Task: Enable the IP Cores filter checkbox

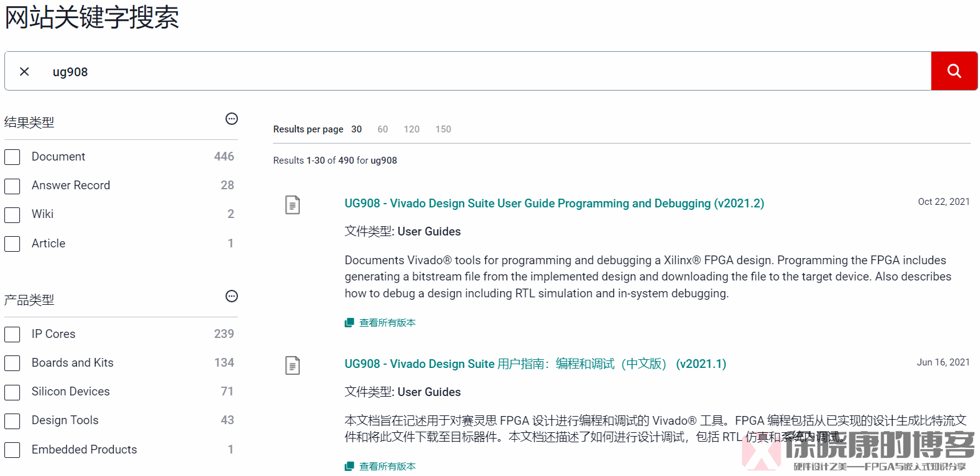Action: click(x=12, y=334)
